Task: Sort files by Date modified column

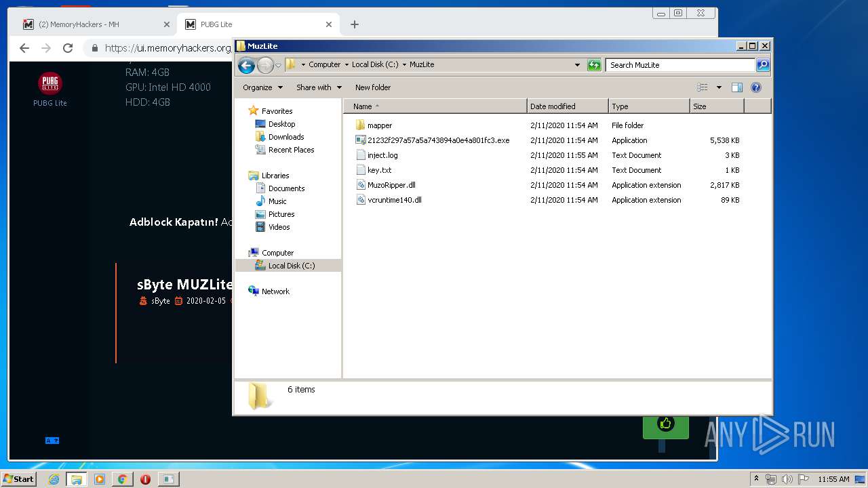Action: coord(568,106)
